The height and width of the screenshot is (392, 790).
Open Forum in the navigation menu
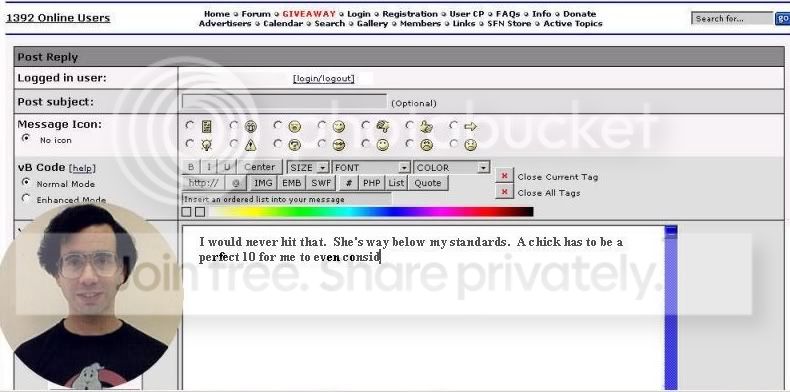point(256,14)
